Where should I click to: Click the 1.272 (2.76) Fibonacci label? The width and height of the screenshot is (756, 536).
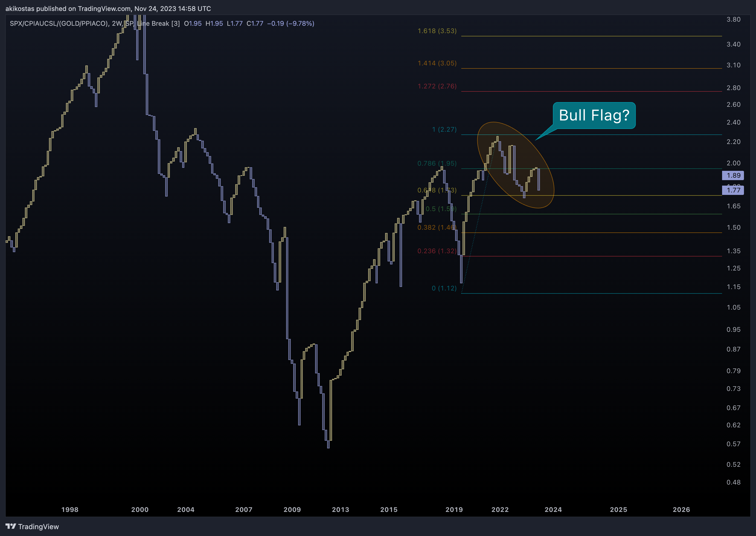pyautogui.click(x=437, y=86)
